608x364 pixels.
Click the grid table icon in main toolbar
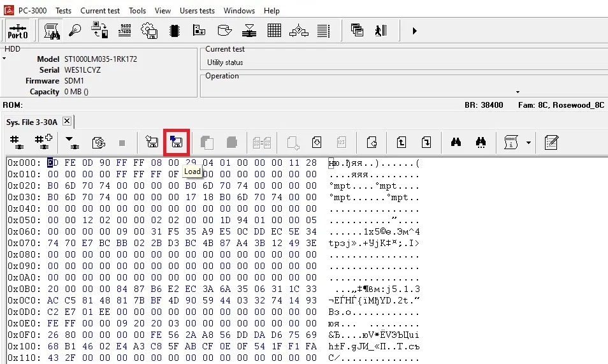(274, 31)
